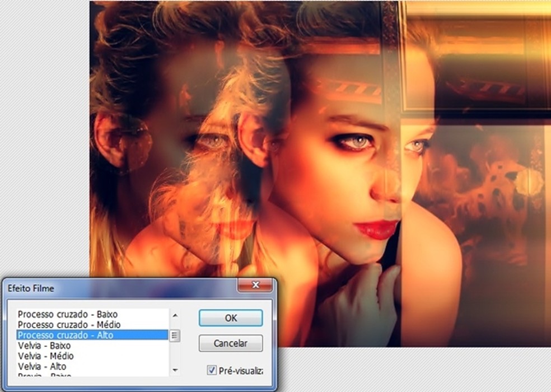Click the effect list scroll-up arrow
The image size is (551, 392).
click(x=175, y=315)
